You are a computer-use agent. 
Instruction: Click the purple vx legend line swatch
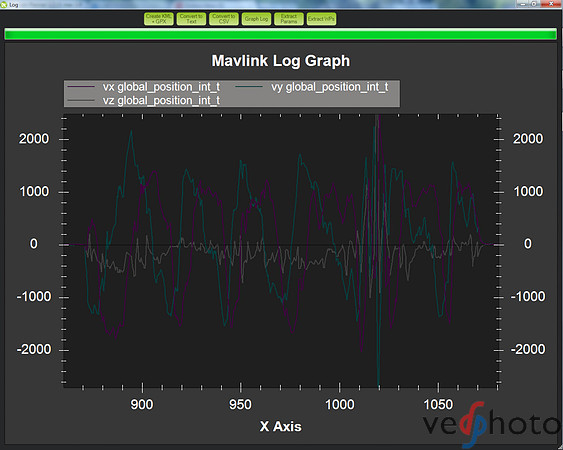(81, 87)
